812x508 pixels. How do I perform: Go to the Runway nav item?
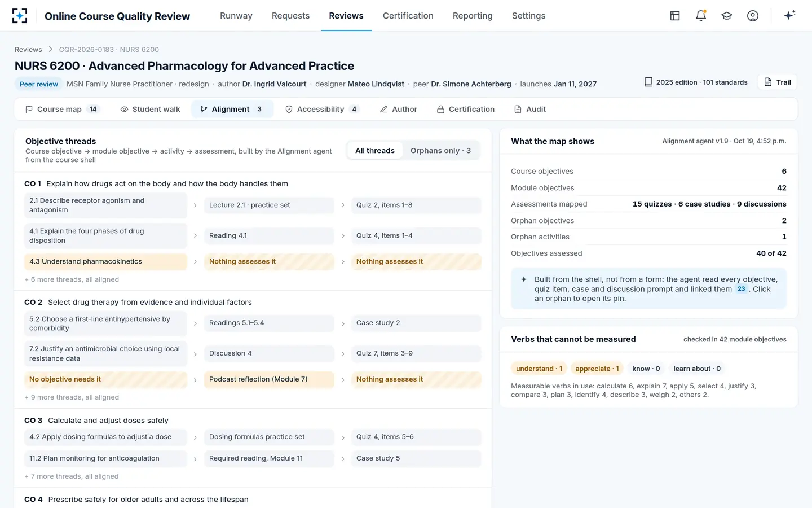[236, 16]
